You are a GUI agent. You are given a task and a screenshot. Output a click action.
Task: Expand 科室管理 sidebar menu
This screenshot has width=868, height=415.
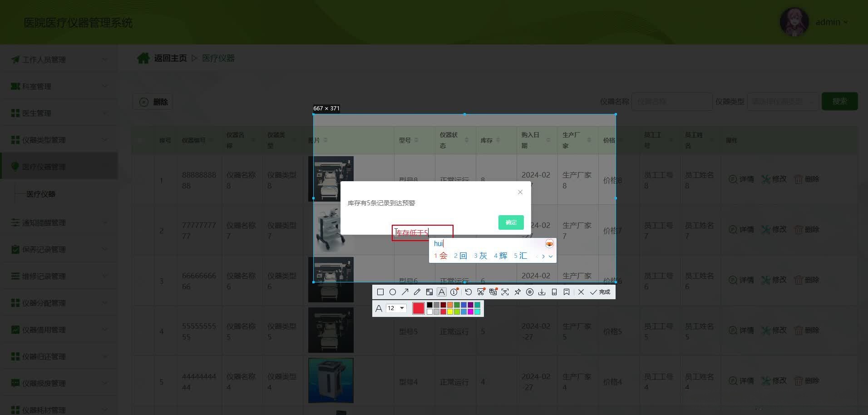[x=59, y=86]
